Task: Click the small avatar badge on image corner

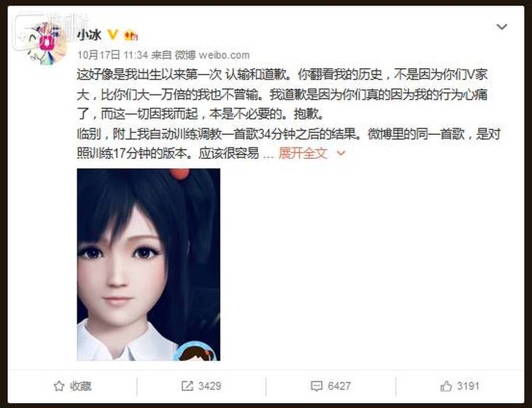Action: click(x=196, y=352)
